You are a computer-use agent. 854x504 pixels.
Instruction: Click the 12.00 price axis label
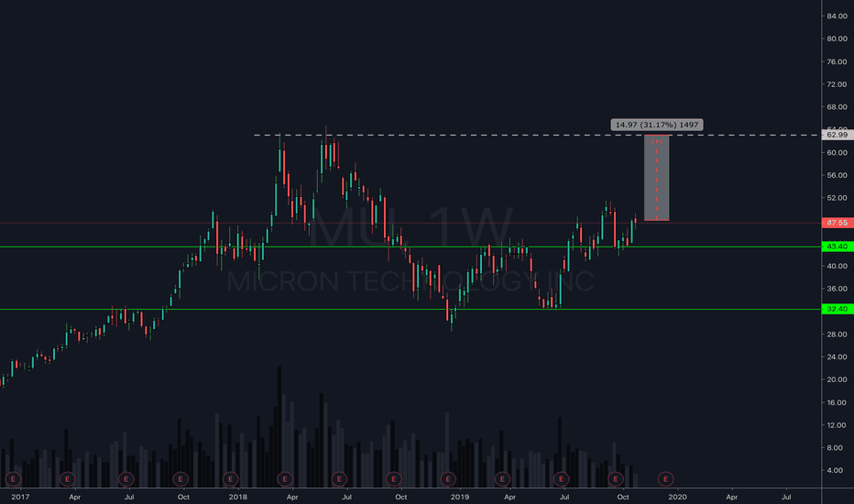point(838,425)
